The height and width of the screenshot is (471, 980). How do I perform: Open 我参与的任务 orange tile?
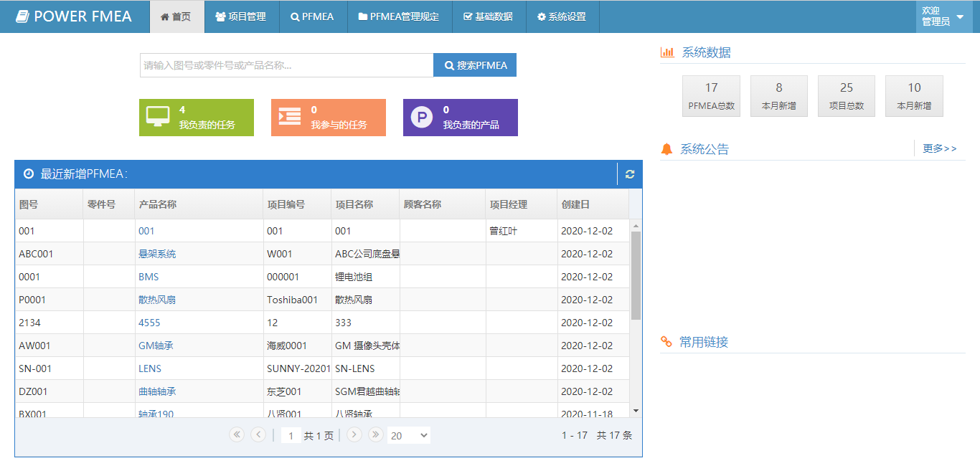[329, 118]
